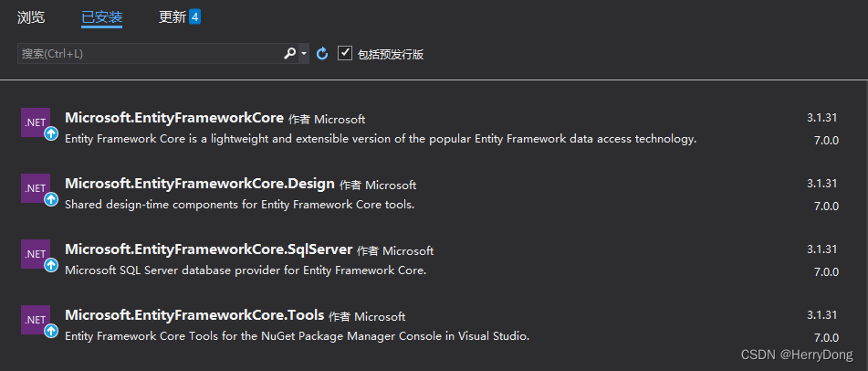Click the update arrow badge on EntityFrameworkCore.SqlServer
Viewport: 868px width, 371px height.
click(x=51, y=265)
